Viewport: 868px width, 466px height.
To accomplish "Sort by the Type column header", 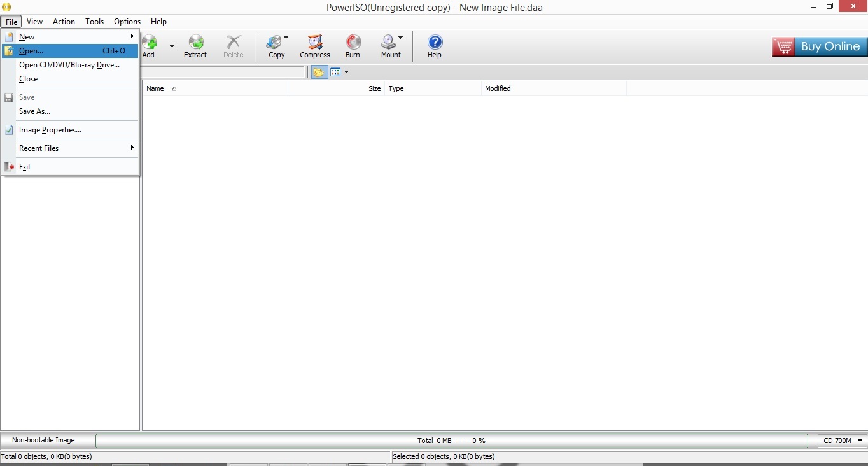I will [x=433, y=88].
